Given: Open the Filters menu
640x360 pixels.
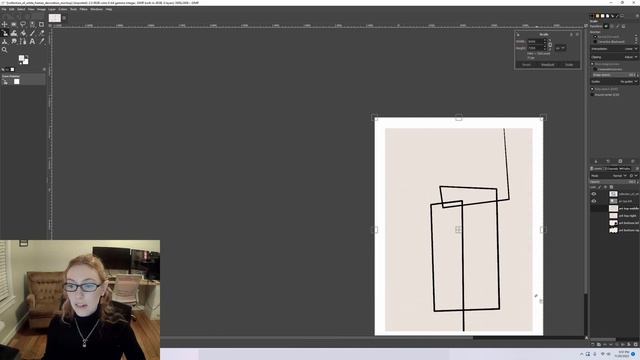Looking at the screenshot, I should pos(83,9).
